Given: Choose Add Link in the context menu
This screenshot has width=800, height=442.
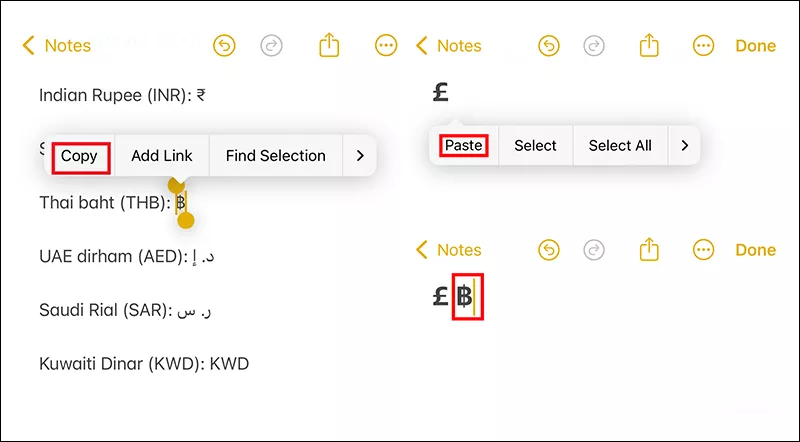Looking at the screenshot, I should [x=162, y=156].
